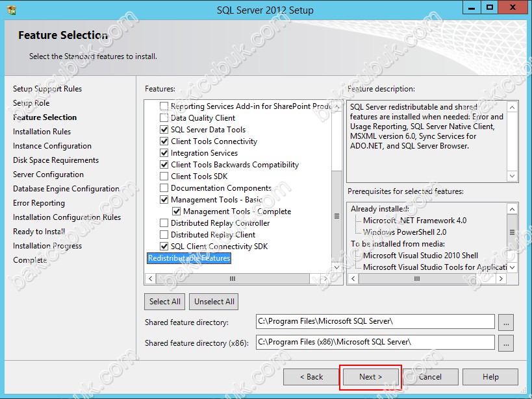The image size is (532, 399).
Task: Select Microsoft Visual Studio 2010 Shell item
Action: coord(420,255)
